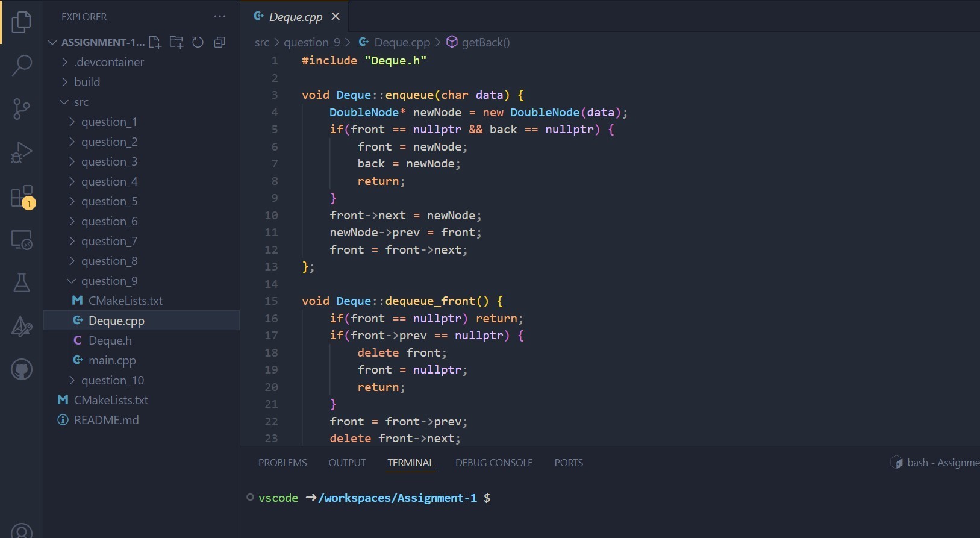Click the New File icon in Explorer
The image size is (980, 538).
click(x=155, y=42)
